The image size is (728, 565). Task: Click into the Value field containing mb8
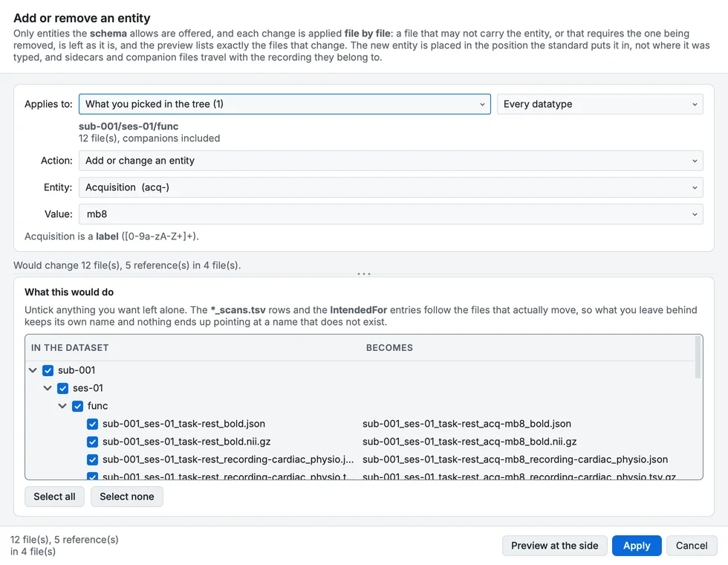[x=391, y=214]
